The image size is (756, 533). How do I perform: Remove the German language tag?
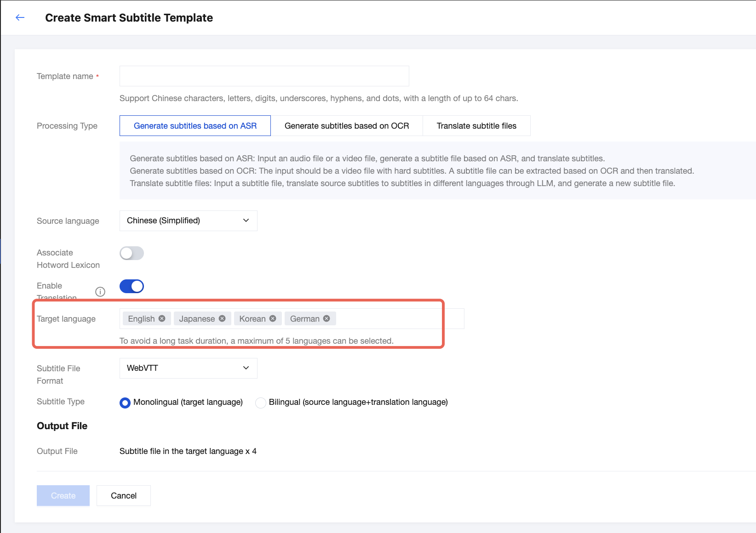(x=326, y=318)
